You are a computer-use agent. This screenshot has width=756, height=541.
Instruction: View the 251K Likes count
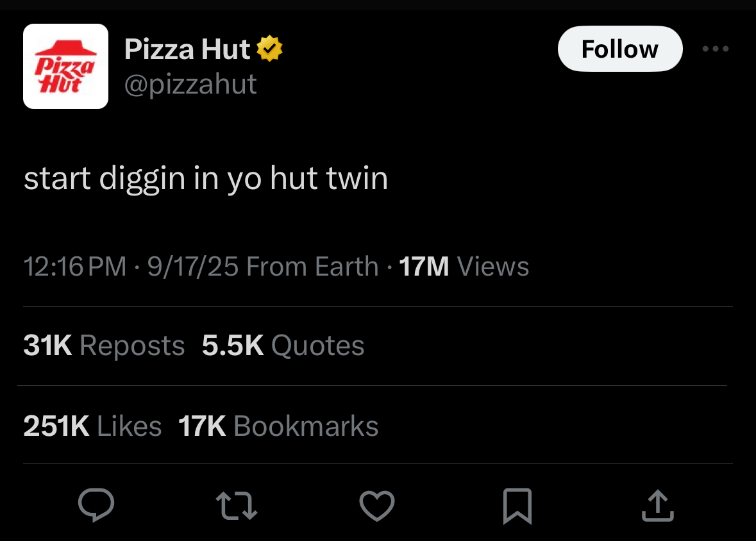pyautogui.click(x=92, y=426)
